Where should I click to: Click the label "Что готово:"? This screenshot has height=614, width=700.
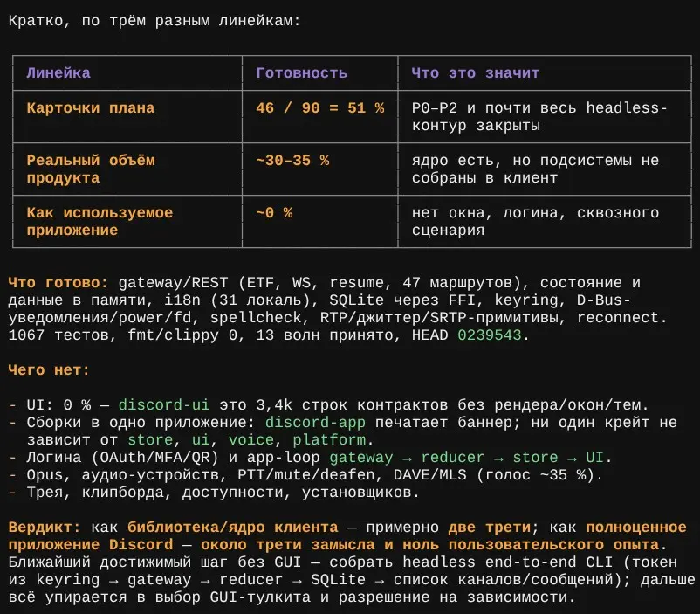(58, 282)
